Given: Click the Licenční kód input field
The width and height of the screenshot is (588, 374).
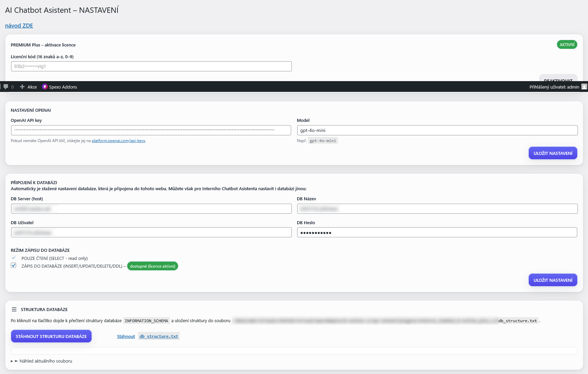Looking at the screenshot, I should pos(151,66).
